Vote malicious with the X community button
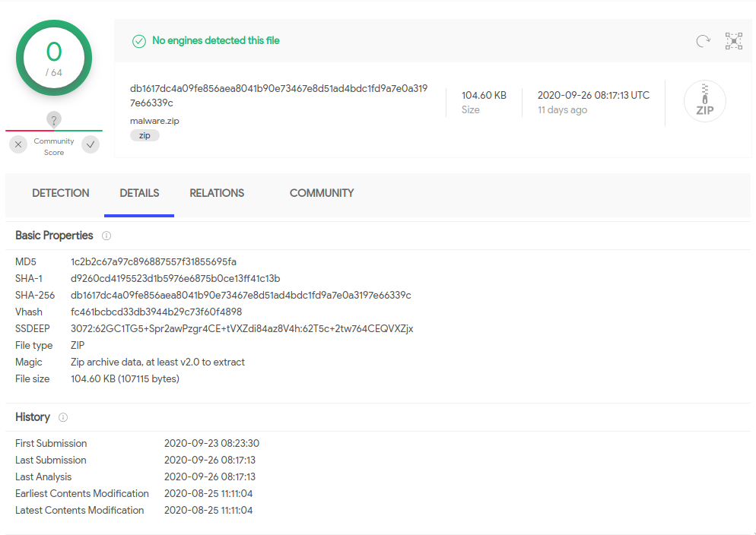 tap(18, 144)
